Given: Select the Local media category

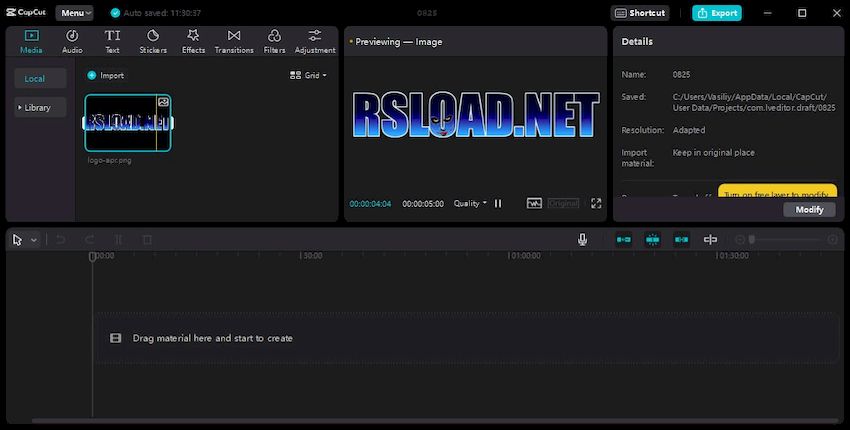Looking at the screenshot, I should coord(40,79).
